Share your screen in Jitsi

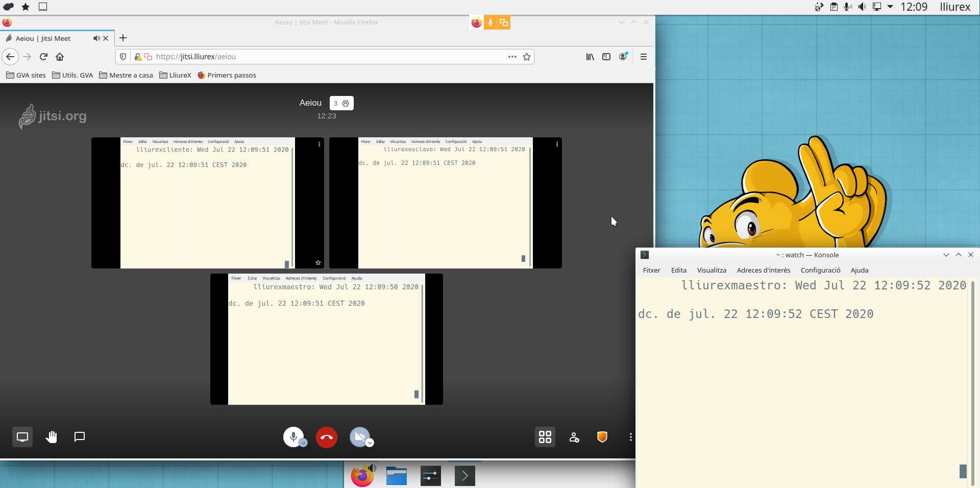[x=22, y=437]
